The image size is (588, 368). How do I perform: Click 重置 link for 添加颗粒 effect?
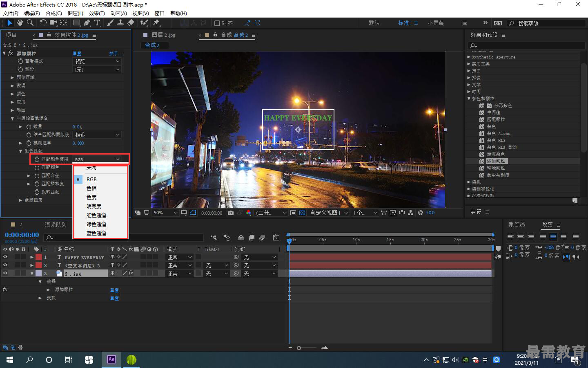tap(77, 54)
